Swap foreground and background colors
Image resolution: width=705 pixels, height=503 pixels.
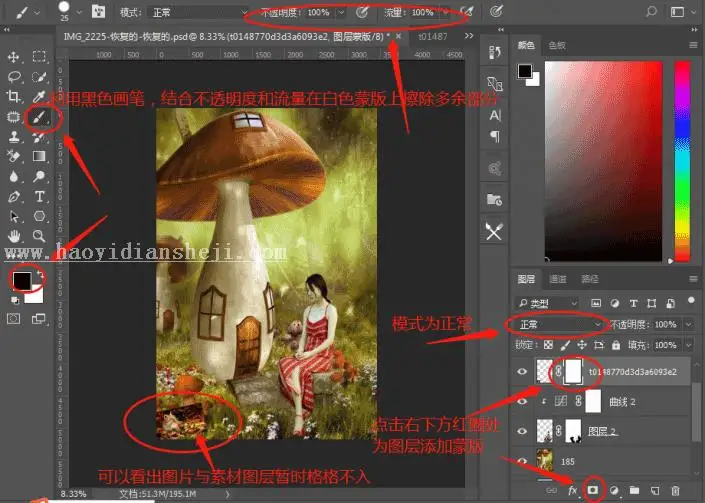click(x=40, y=274)
